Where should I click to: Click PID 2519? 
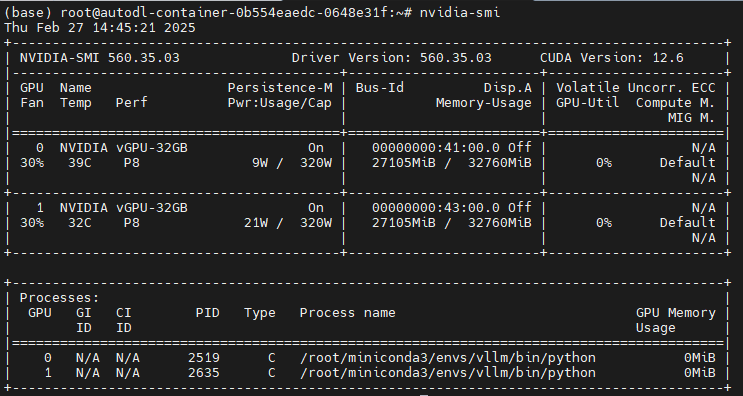coord(204,358)
